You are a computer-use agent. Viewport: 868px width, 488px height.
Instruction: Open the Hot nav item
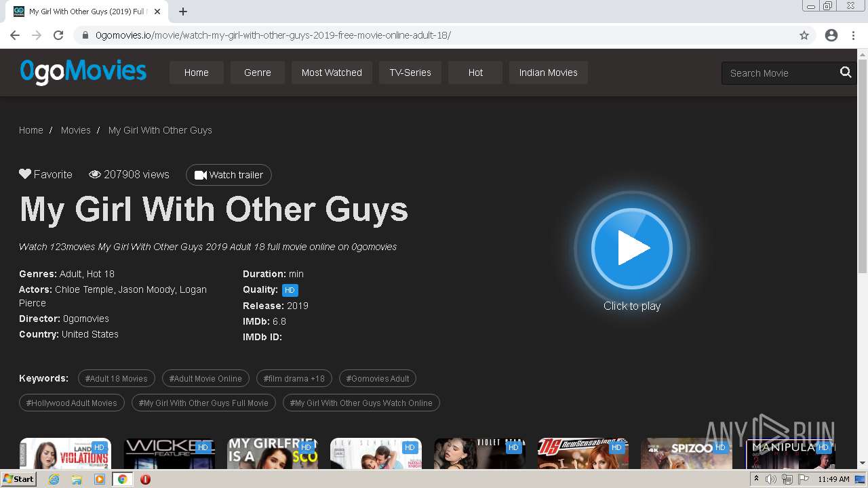point(475,73)
